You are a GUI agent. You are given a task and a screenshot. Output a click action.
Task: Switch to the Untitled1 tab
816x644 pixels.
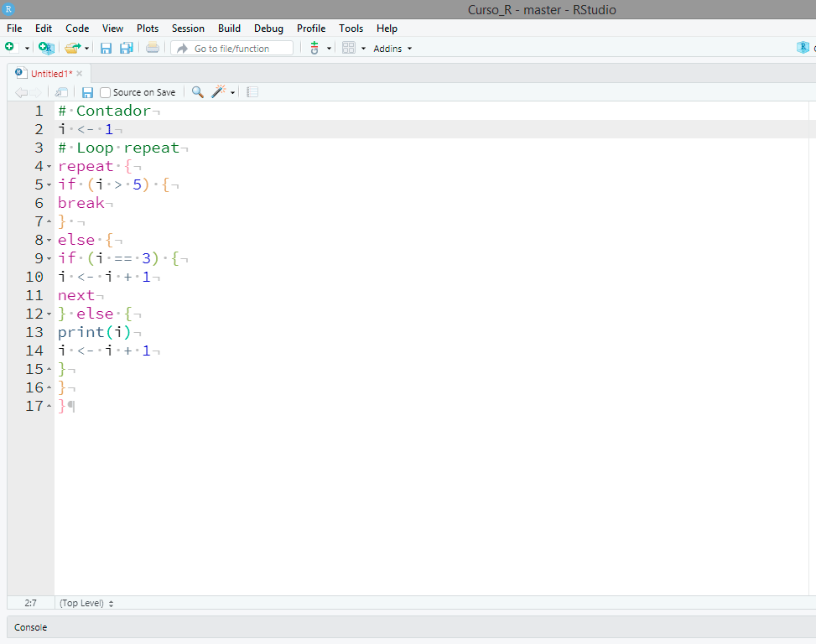click(50, 73)
